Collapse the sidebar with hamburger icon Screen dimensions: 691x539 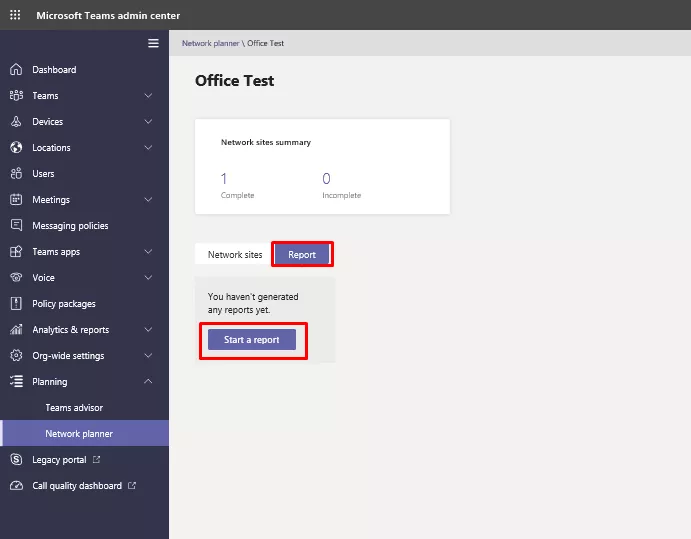point(153,43)
